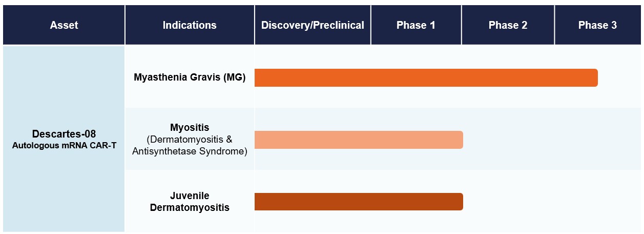Screen dimensions: 644x234
Task: Click the '(Dermatomyositis &' subtext line
Action: 190,139
